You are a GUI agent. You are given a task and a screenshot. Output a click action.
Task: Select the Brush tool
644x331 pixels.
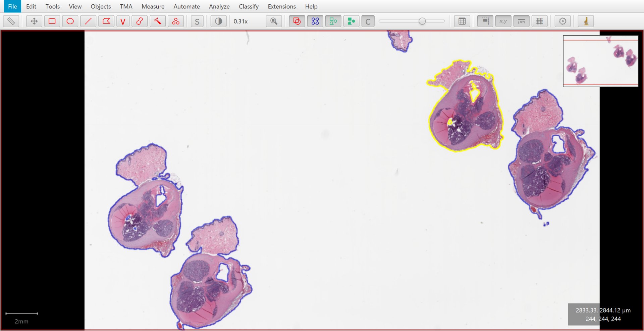(140, 21)
